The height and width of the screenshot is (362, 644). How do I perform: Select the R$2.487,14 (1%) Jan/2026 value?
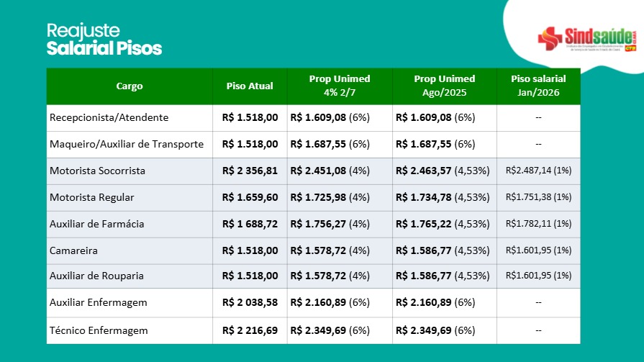[538, 171]
